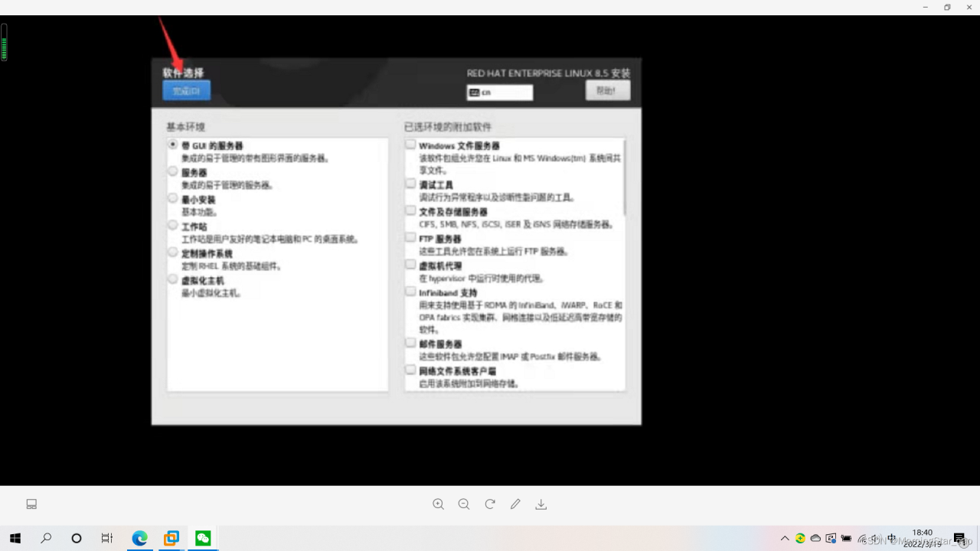The image size is (980, 551).
Task: Select the 工作站 base environment
Action: [173, 226]
